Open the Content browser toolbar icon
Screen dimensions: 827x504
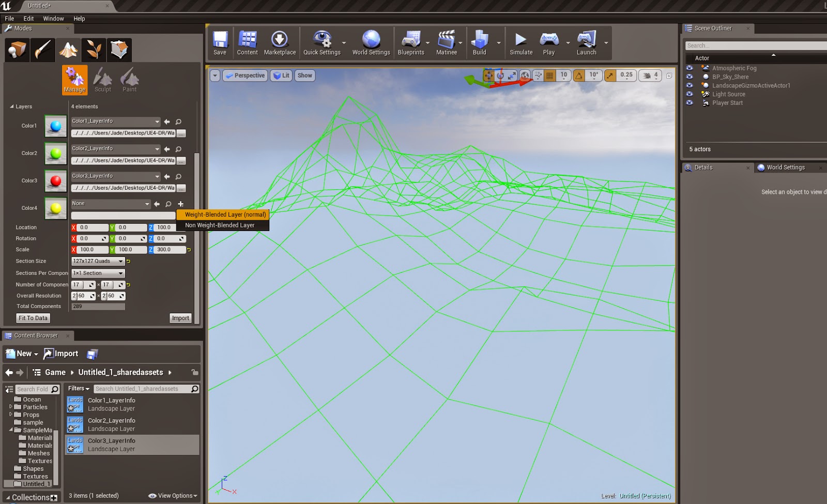[248, 43]
